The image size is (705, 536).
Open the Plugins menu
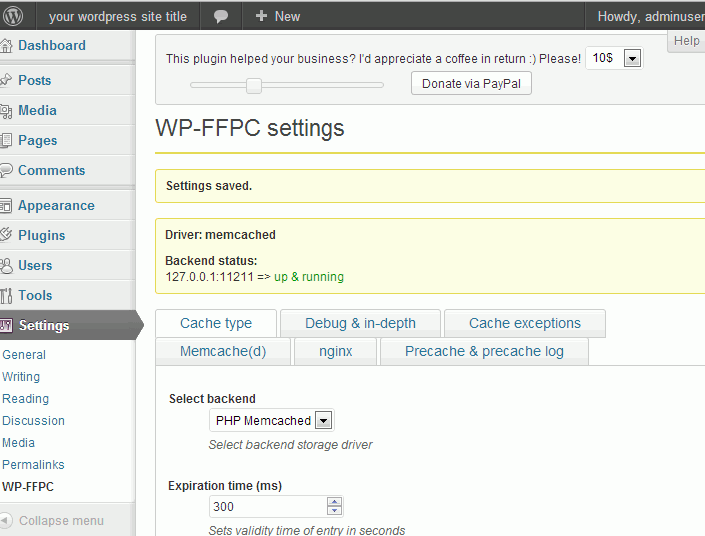tap(42, 235)
